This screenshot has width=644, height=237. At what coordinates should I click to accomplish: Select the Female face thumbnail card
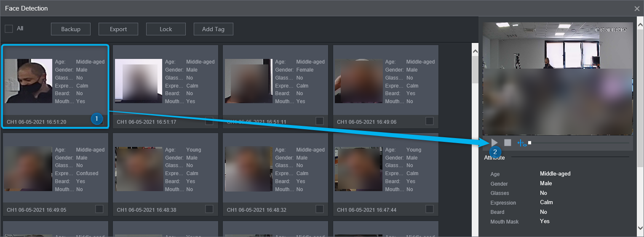249,81
